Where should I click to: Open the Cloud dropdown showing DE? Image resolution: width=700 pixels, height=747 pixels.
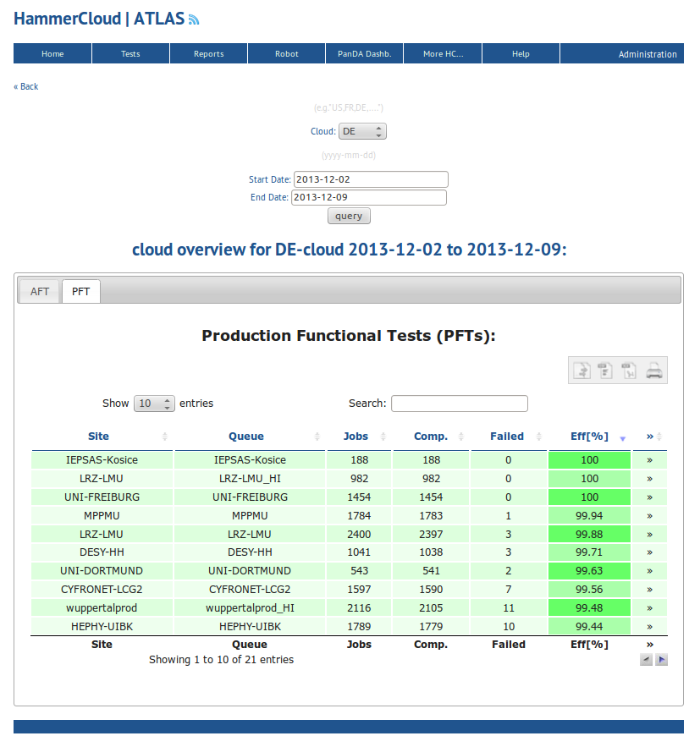pos(362,132)
